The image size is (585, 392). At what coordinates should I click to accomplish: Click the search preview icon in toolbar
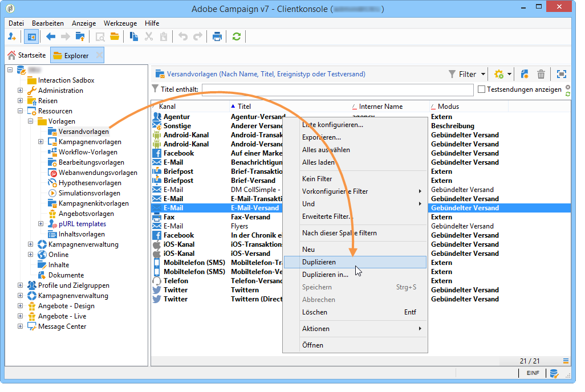pos(100,37)
